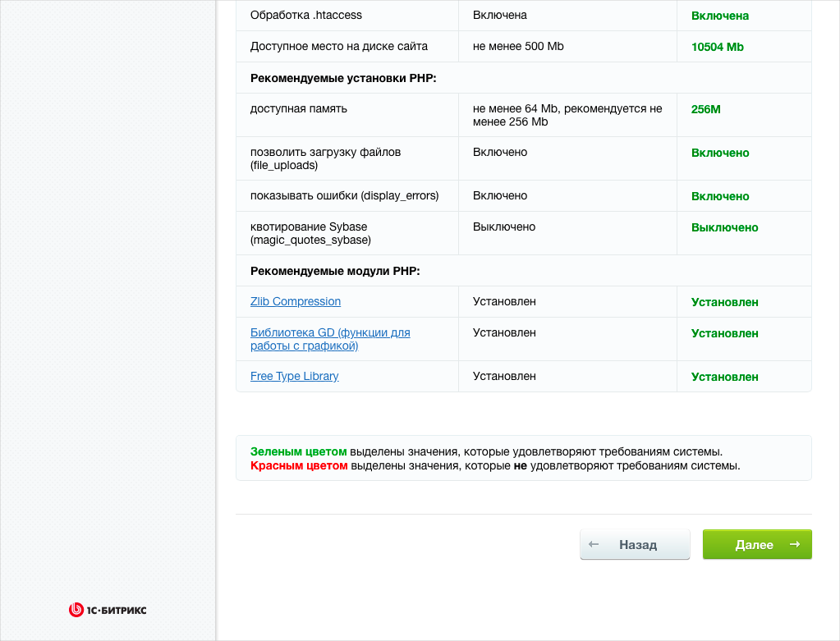
Task: Click the green Выключено status value
Action: point(724,227)
